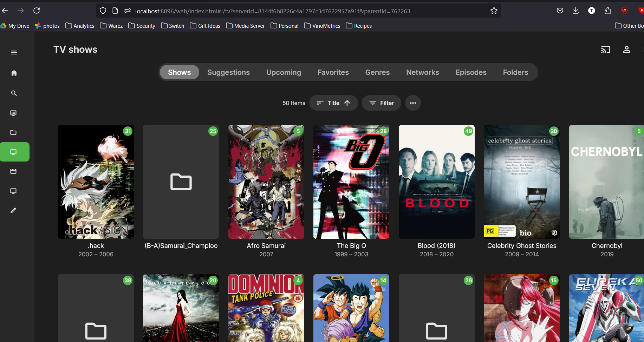
Task: Open more options ellipsis button
Action: [413, 103]
